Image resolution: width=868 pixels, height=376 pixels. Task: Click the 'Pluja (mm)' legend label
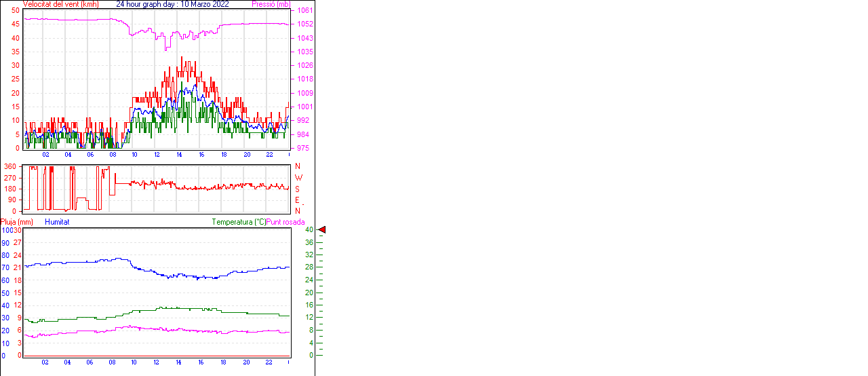coord(16,222)
